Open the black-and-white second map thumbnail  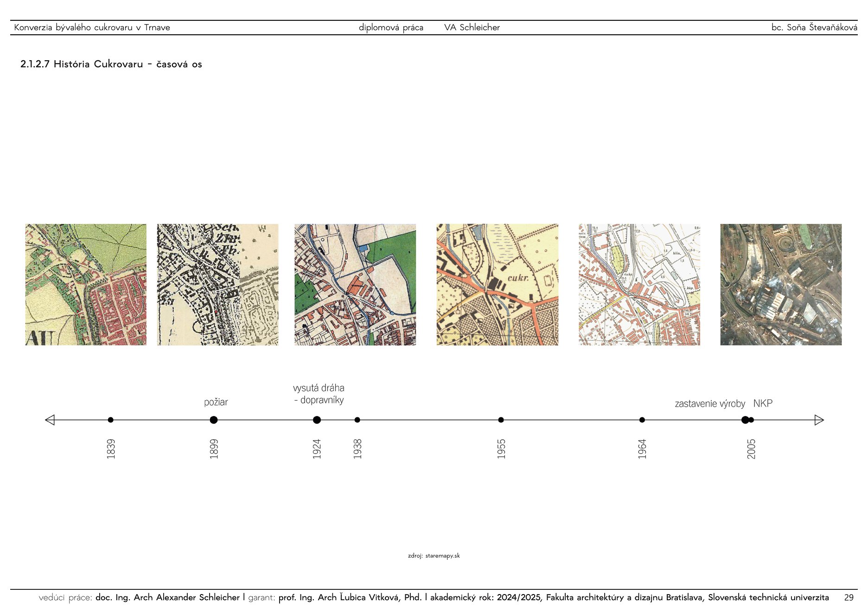click(218, 285)
